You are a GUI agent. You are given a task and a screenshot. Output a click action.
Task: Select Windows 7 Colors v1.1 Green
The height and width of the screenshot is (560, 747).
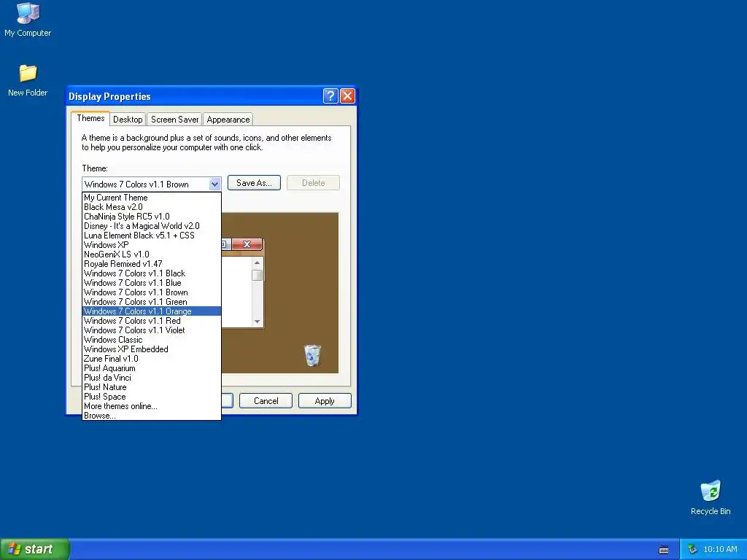[152, 302]
